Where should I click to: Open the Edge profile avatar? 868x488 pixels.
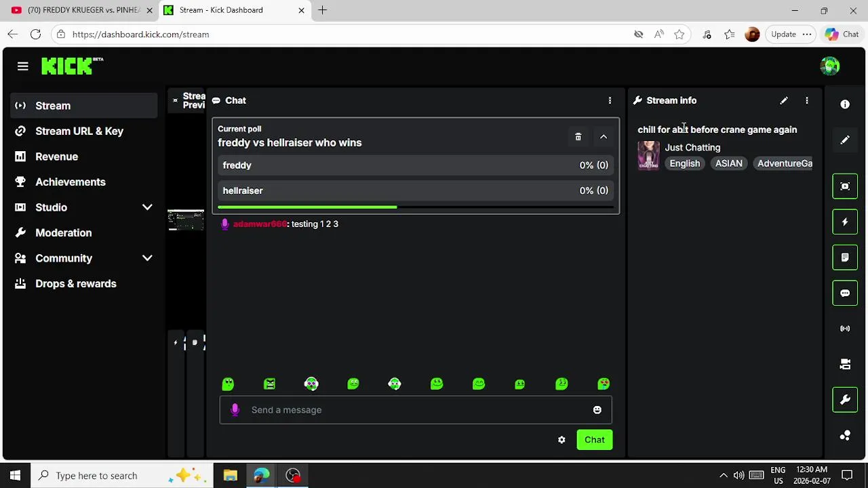[752, 34]
